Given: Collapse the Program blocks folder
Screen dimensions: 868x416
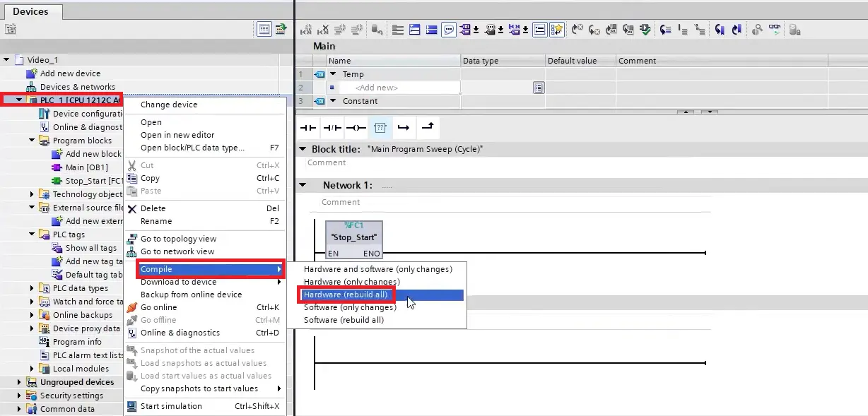Looking at the screenshot, I should click(33, 141).
